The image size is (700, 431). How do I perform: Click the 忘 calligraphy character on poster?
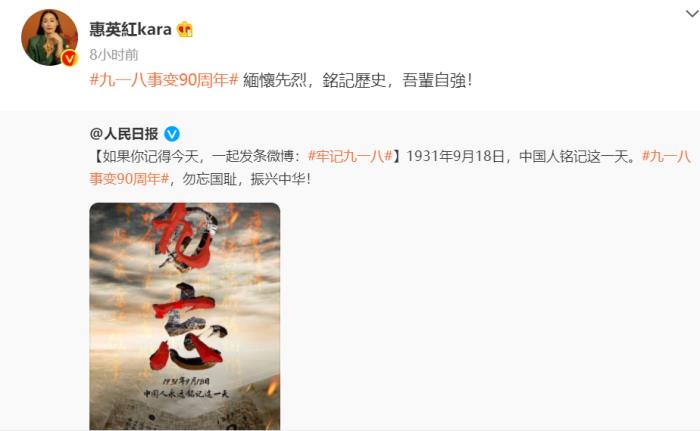pyautogui.click(x=188, y=327)
